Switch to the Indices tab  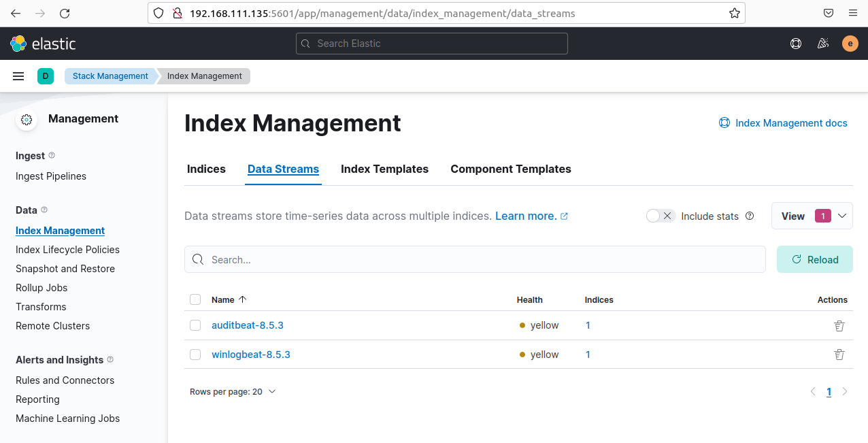pyautogui.click(x=206, y=169)
